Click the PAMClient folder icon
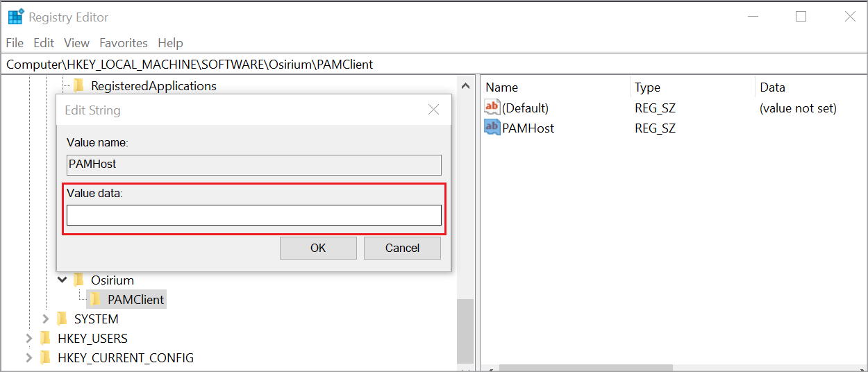Screen dimensions: 868x372 coord(95,299)
